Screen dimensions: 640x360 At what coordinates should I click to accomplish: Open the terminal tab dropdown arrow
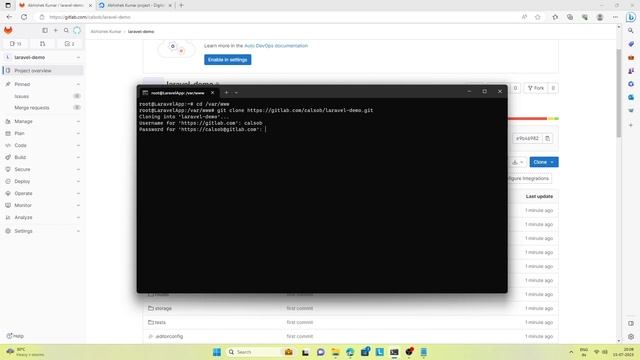(x=236, y=93)
